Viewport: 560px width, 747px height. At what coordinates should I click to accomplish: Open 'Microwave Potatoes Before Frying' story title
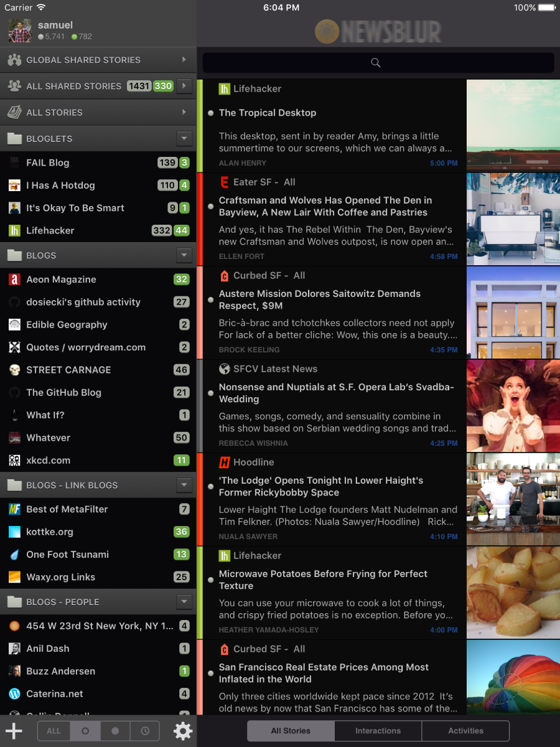point(324,580)
